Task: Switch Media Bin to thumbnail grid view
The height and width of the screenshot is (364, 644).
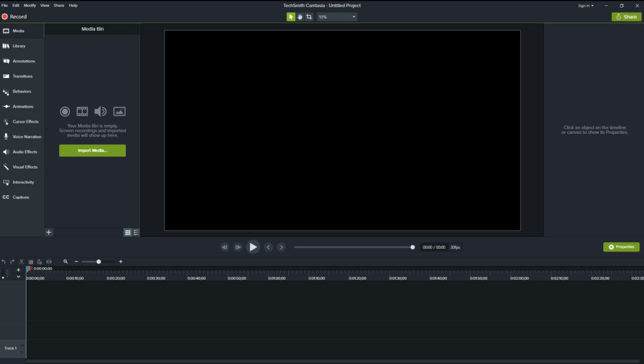Action: (x=128, y=233)
